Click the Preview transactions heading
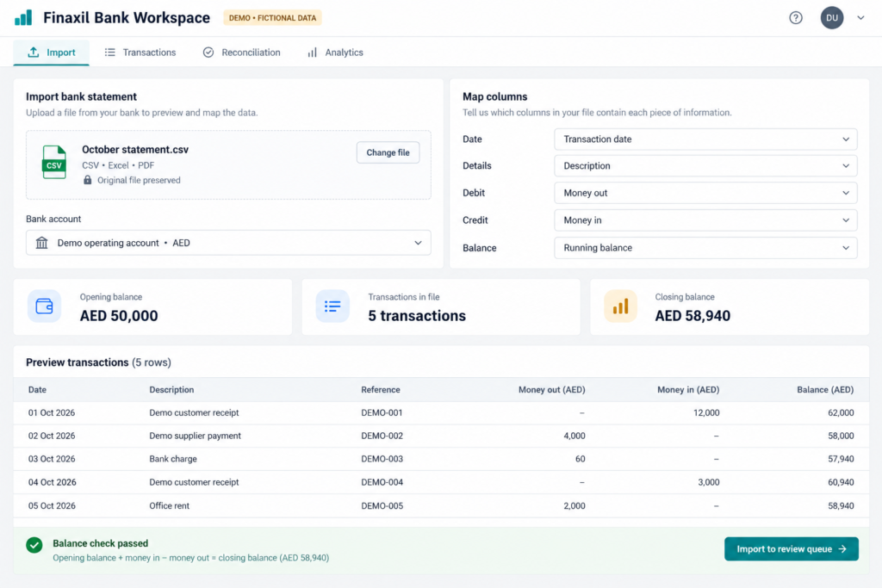Viewport: 882px width, 588px height. coord(77,362)
